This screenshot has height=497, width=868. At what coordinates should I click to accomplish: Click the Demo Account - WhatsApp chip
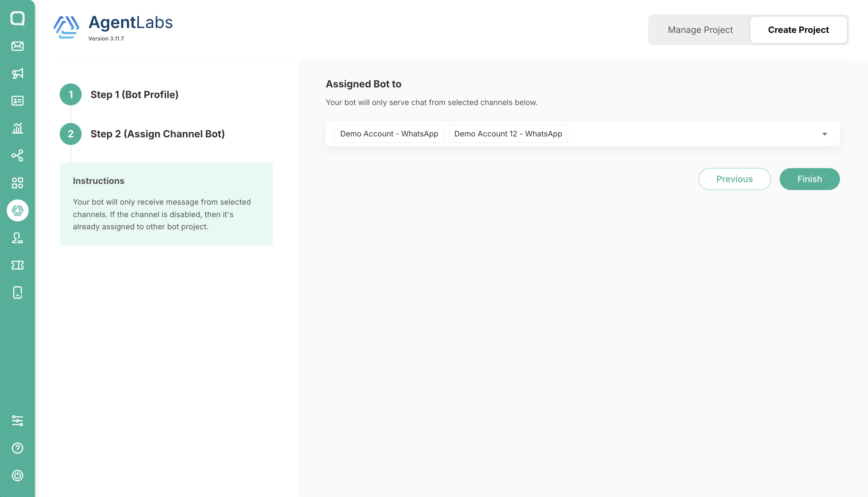pos(389,134)
